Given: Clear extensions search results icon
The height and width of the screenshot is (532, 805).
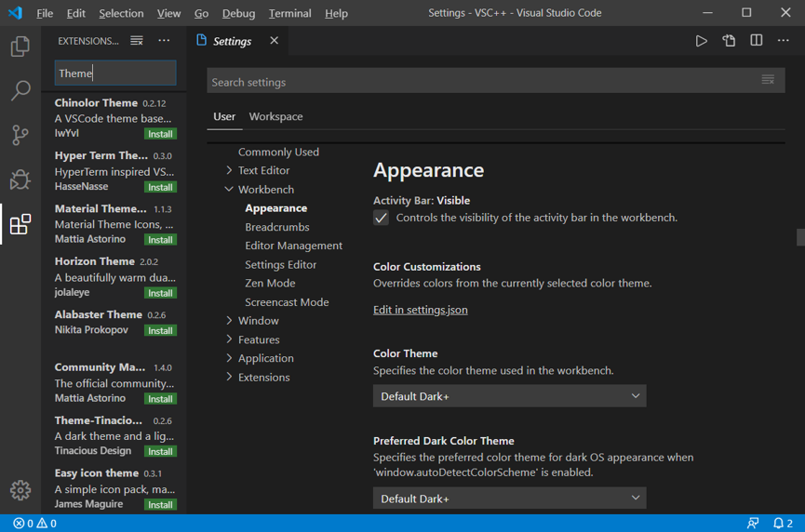Looking at the screenshot, I should pos(137,41).
